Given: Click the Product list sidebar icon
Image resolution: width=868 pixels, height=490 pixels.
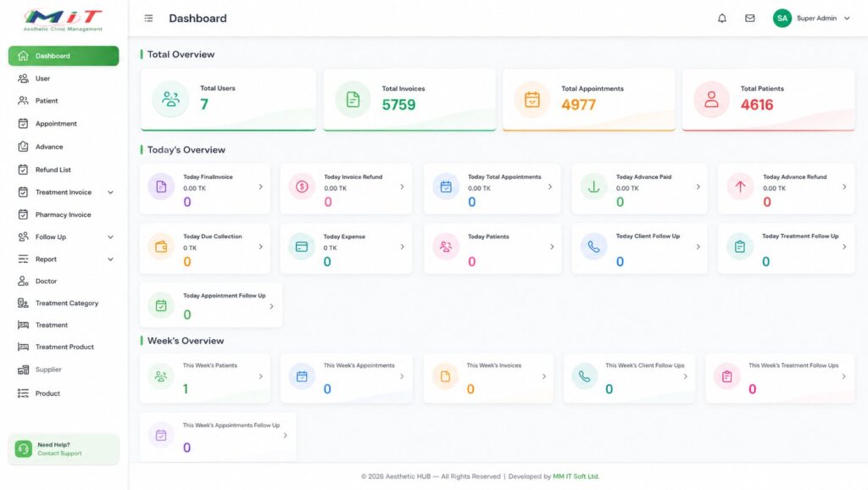Looking at the screenshot, I should [x=23, y=393].
